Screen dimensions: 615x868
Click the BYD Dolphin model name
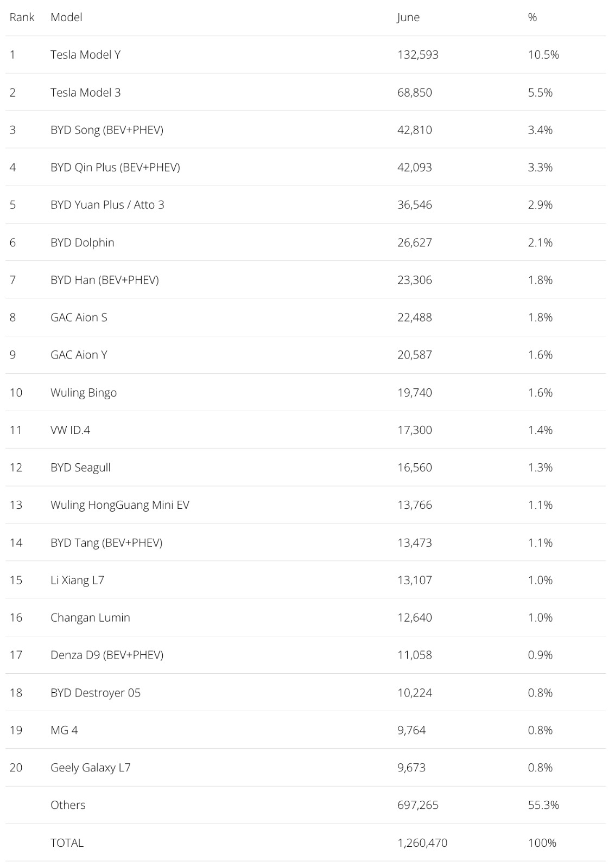tap(82, 242)
